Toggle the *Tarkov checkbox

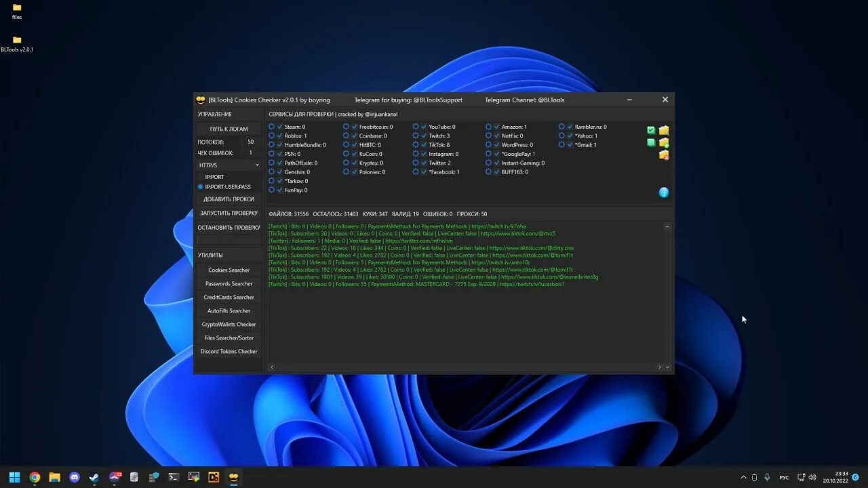(280, 181)
